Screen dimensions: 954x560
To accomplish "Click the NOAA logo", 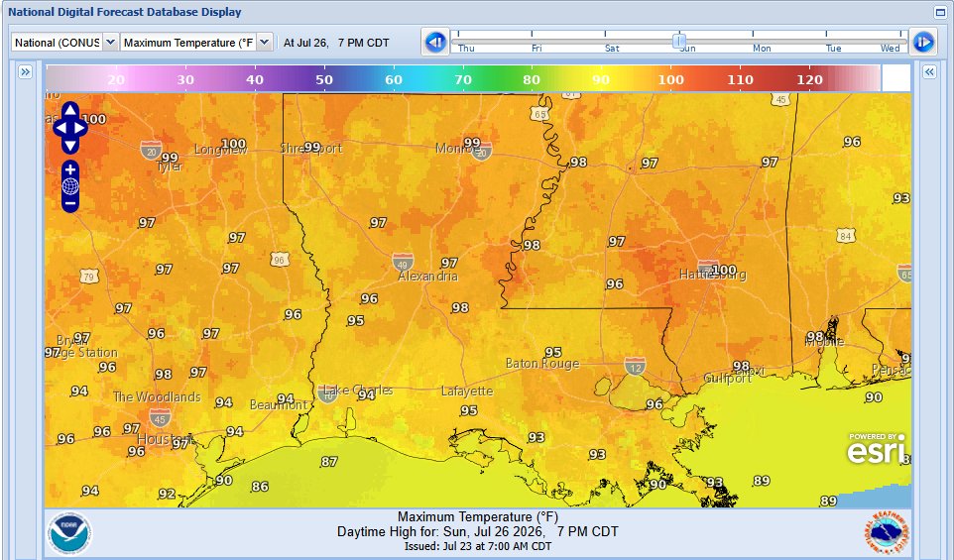I will point(70,533).
